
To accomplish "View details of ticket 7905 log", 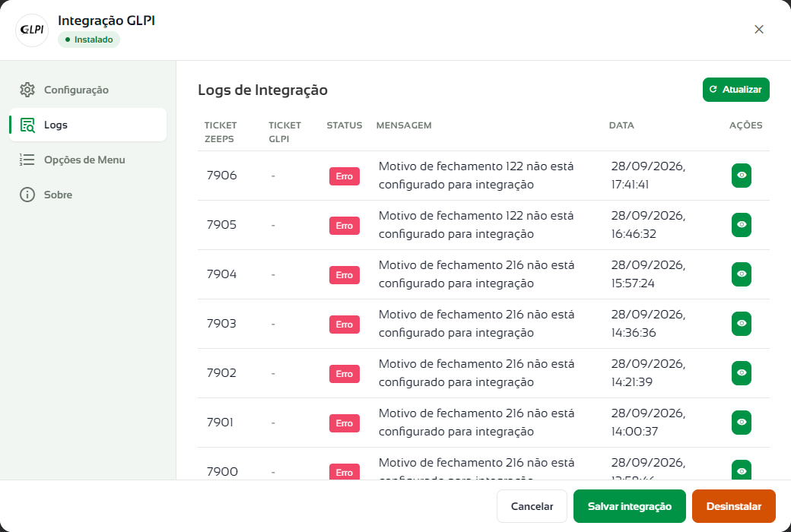I will pos(741,225).
